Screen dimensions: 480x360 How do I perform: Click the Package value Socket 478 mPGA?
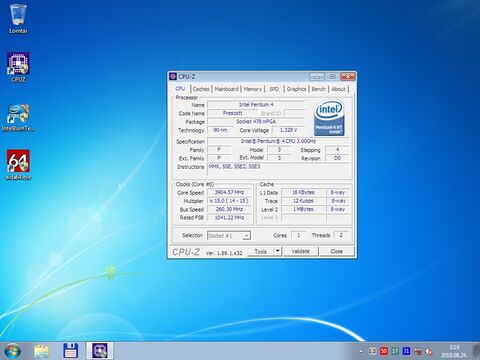click(x=256, y=121)
